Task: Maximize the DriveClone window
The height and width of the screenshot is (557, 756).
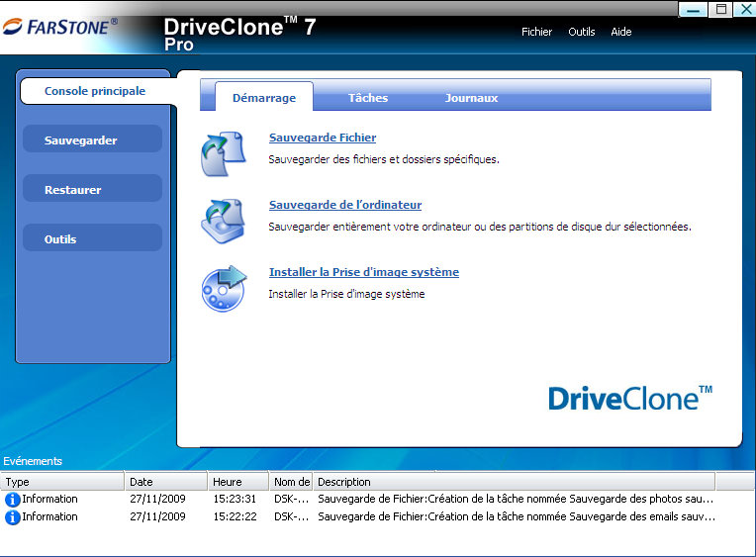Action: pos(720,9)
